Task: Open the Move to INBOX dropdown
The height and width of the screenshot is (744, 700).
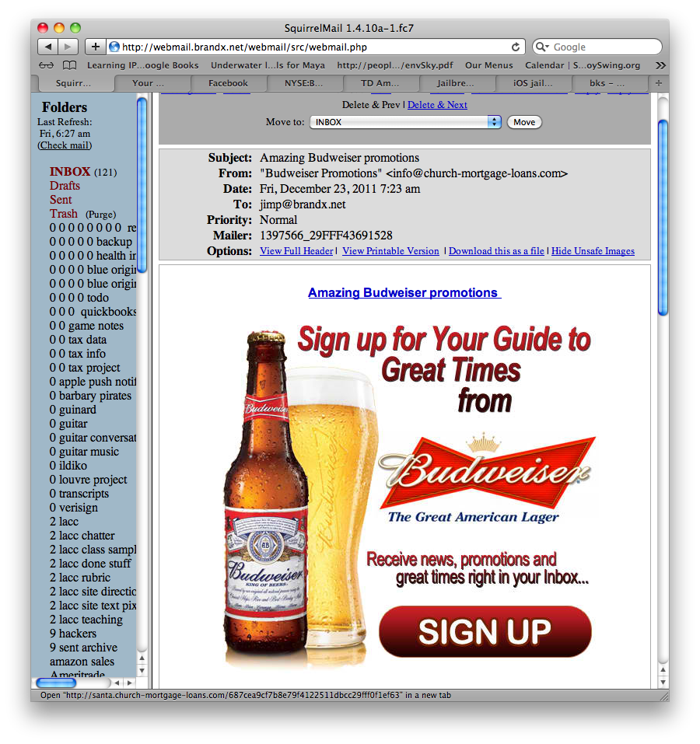Action: tap(405, 122)
